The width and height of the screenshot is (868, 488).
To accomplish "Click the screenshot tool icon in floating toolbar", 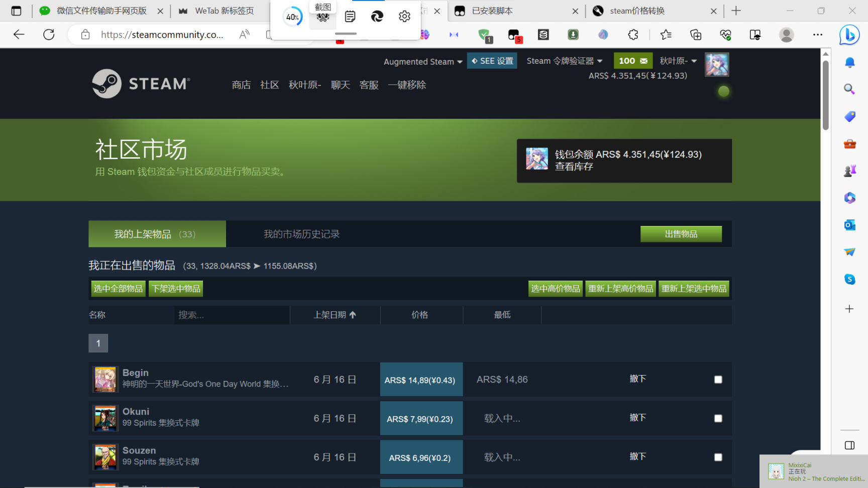I will 322,17.
